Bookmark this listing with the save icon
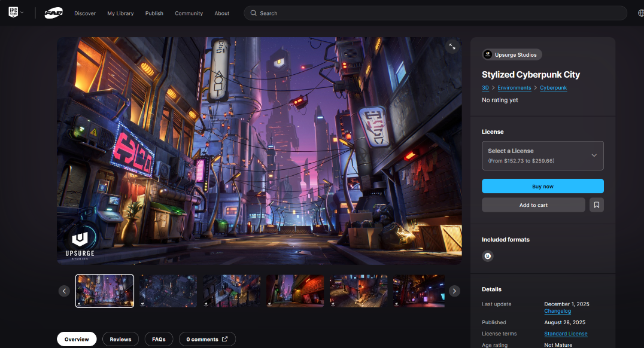Image resolution: width=644 pixels, height=348 pixels. coord(596,204)
